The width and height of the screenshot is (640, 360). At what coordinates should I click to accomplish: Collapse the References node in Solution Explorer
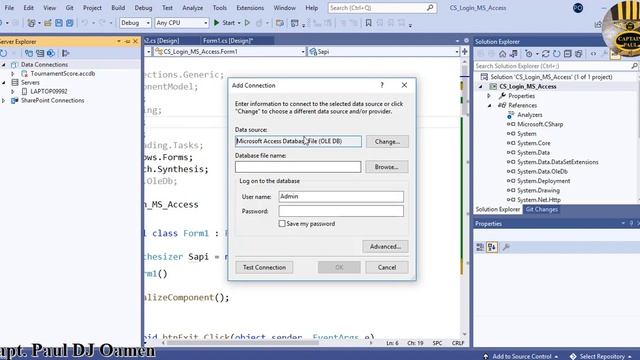point(489,105)
